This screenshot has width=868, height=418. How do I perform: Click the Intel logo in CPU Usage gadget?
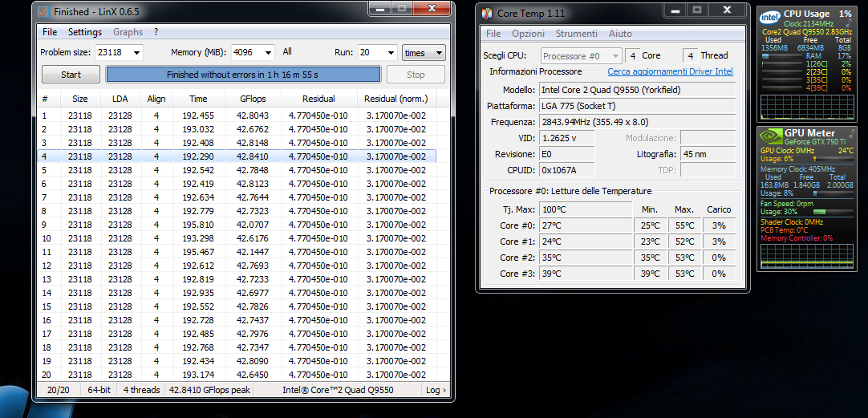pyautogui.click(x=769, y=17)
